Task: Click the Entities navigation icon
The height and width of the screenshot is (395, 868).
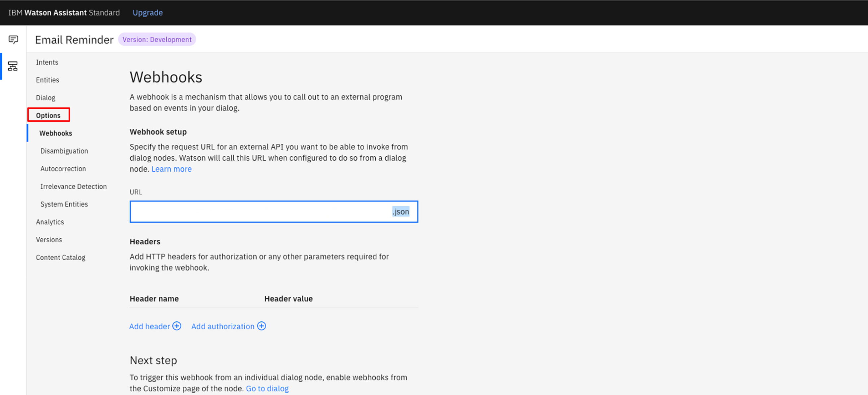Action: point(48,80)
